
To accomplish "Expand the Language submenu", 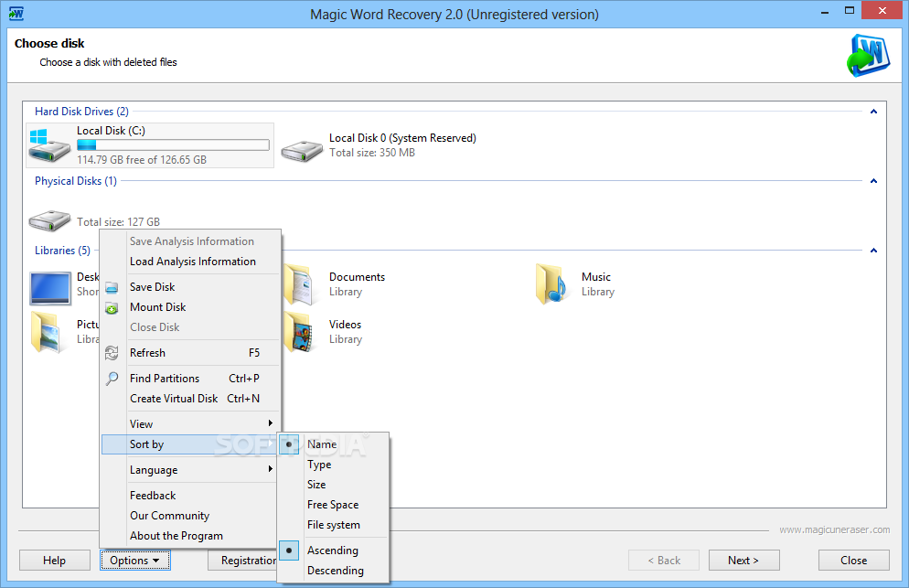I will pyautogui.click(x=190, y=470).
